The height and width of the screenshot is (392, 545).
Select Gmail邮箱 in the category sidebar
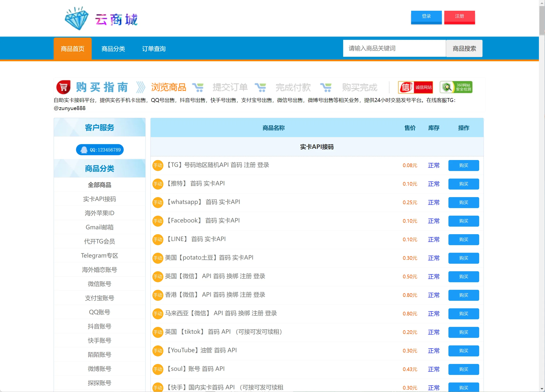tap(99, 227)
